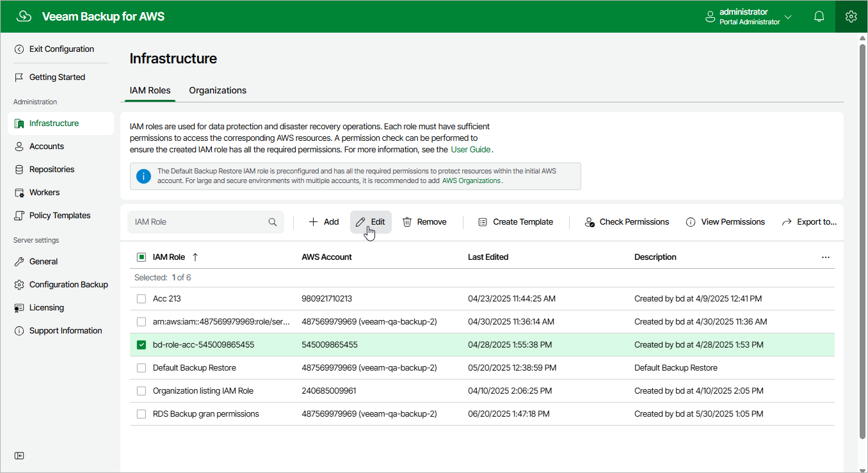Select Workers in the sidebar
This screenshot has height=473, width=868.
tap(44, 193)
